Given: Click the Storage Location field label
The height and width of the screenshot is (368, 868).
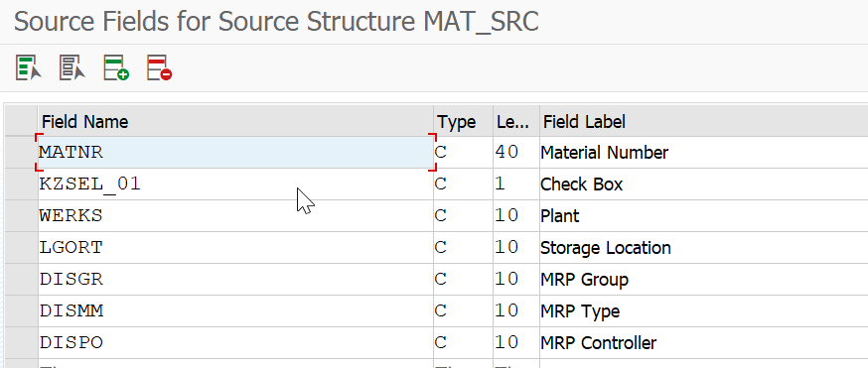Looking at the screenshot, I should pos(606,248).
